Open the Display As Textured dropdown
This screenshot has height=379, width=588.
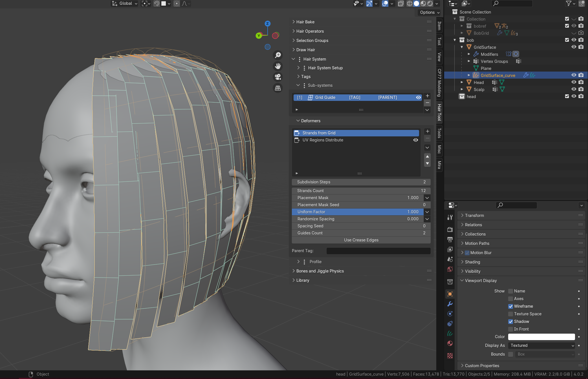coord(541,345)
